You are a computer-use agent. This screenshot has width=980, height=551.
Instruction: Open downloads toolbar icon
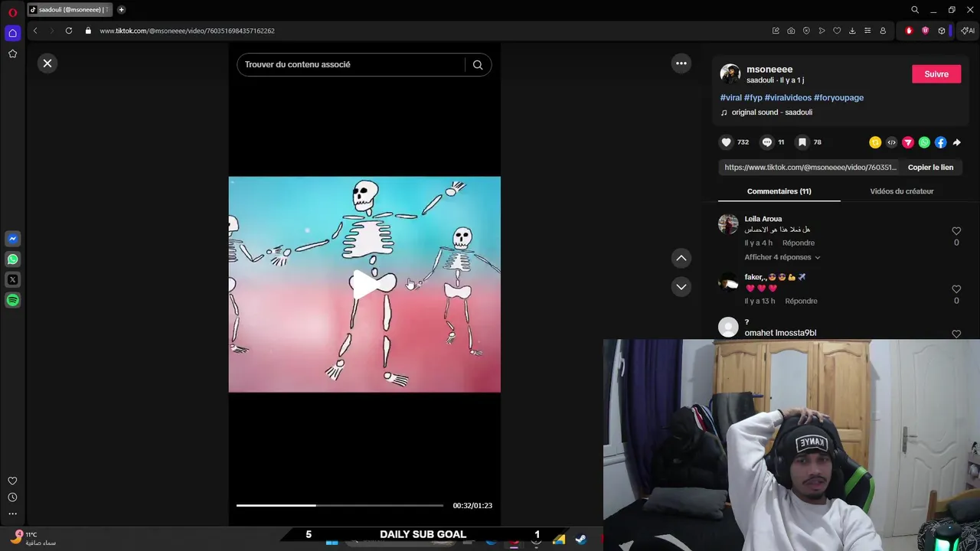[852, 31]
